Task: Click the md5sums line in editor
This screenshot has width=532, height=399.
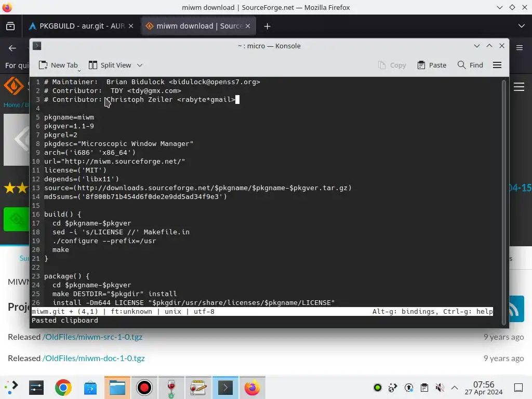Action: coord(136,196)
